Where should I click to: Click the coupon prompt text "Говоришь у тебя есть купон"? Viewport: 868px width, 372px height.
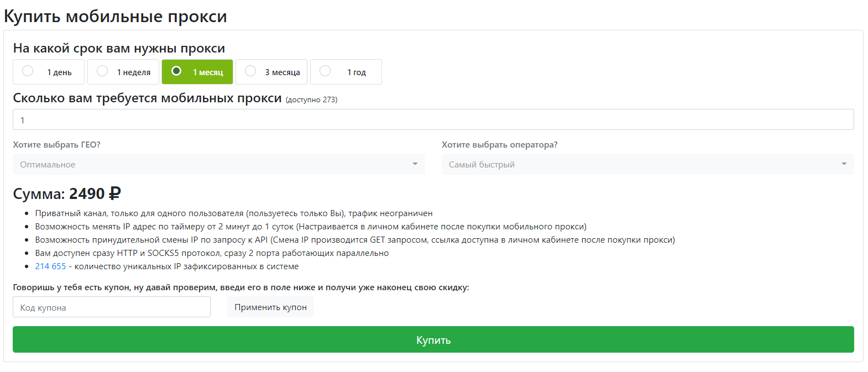(x=241, y=287)
